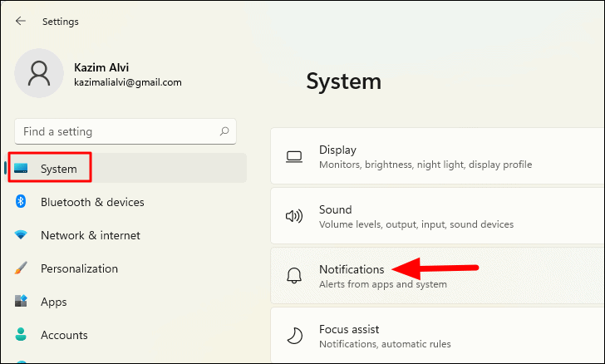Open the Notifications settings row
The image size is (605, 364).
point(437,276)
